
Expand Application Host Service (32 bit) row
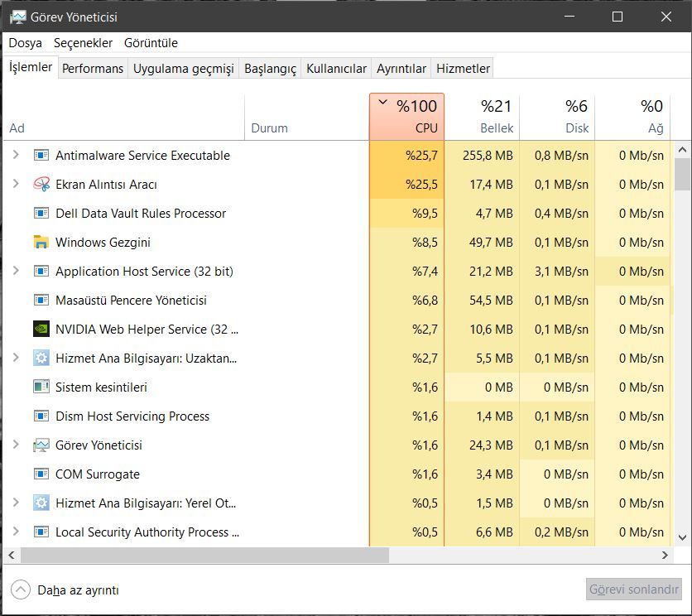point(16,271)
